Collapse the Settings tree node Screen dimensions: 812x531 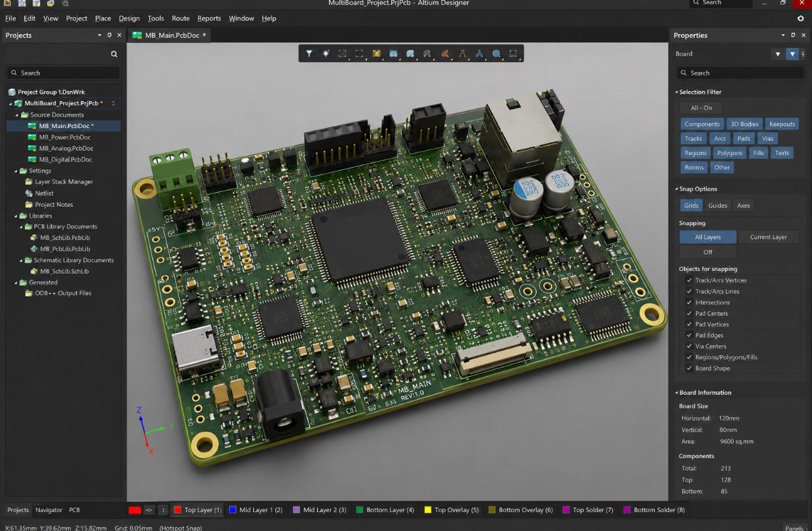[15, 171]
